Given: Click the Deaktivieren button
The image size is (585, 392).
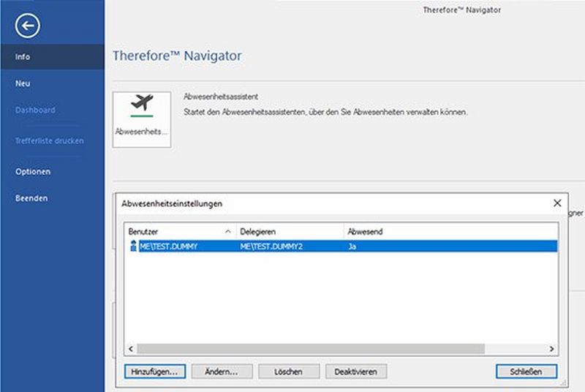Looking at the screenshot, I should click(356, 372).
